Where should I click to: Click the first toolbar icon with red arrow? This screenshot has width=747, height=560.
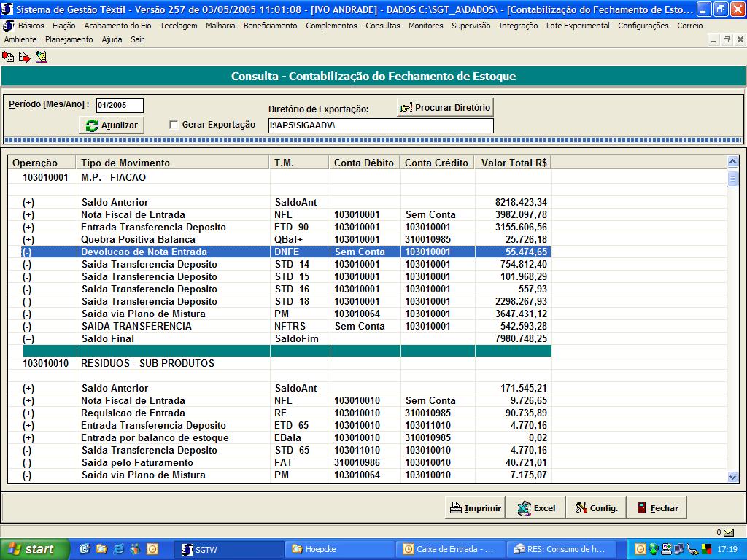(8, 56)
